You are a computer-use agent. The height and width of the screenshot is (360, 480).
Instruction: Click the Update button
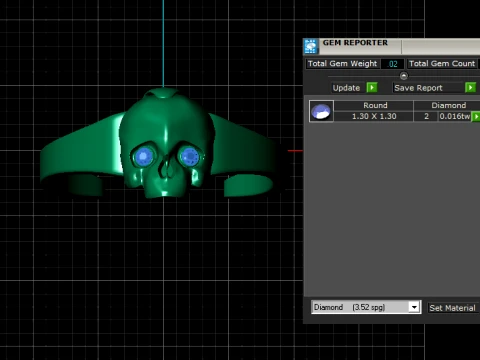pyautogui.click(x=347, y=88)
